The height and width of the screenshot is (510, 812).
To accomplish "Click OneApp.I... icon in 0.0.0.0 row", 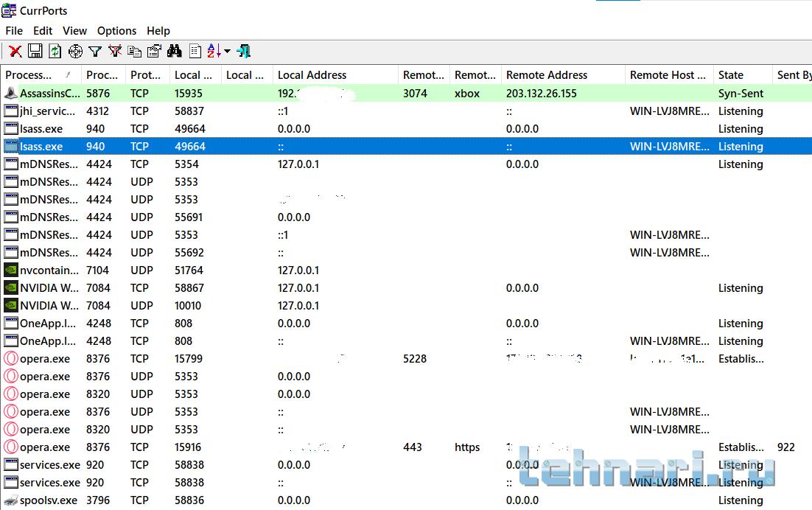I will (x=11, y=323).
